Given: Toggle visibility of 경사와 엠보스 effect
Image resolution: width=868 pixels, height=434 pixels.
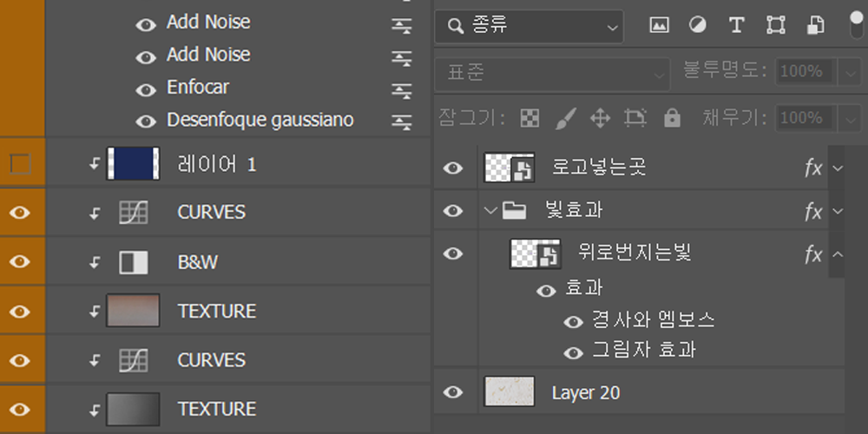Looking at the screenshot, I should coord(573,322).
